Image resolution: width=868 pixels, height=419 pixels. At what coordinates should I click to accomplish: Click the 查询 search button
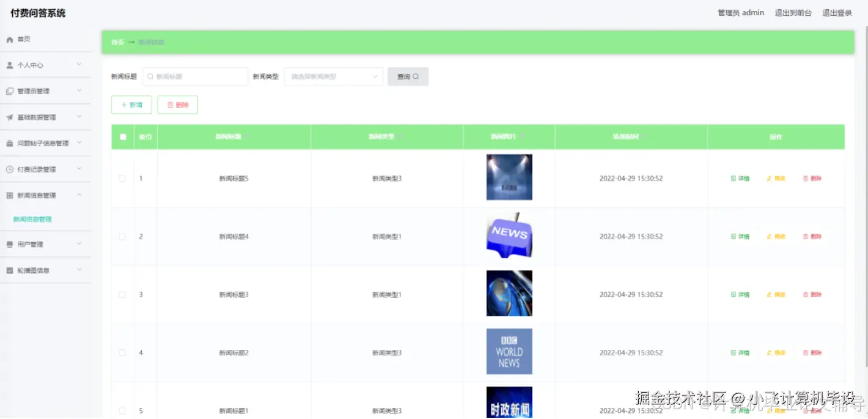point(408,76)
